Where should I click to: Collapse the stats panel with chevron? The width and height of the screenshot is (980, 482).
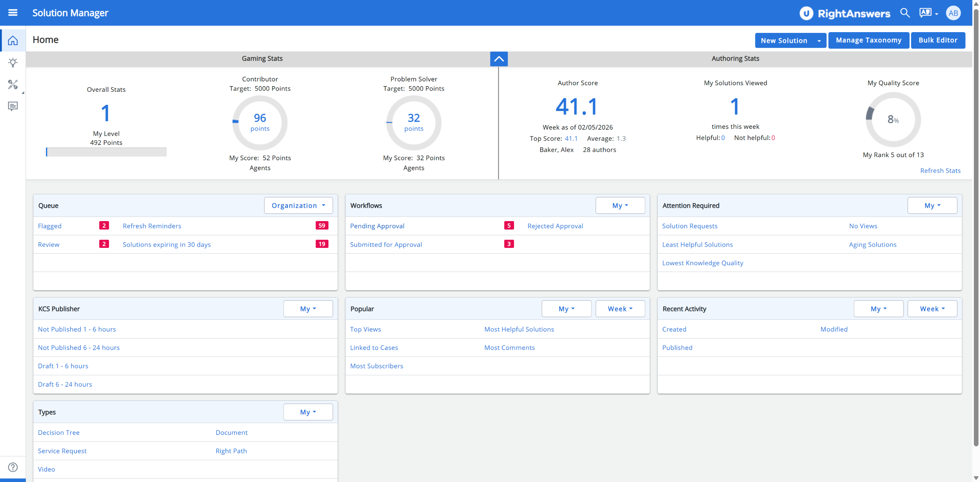(499, 59)
